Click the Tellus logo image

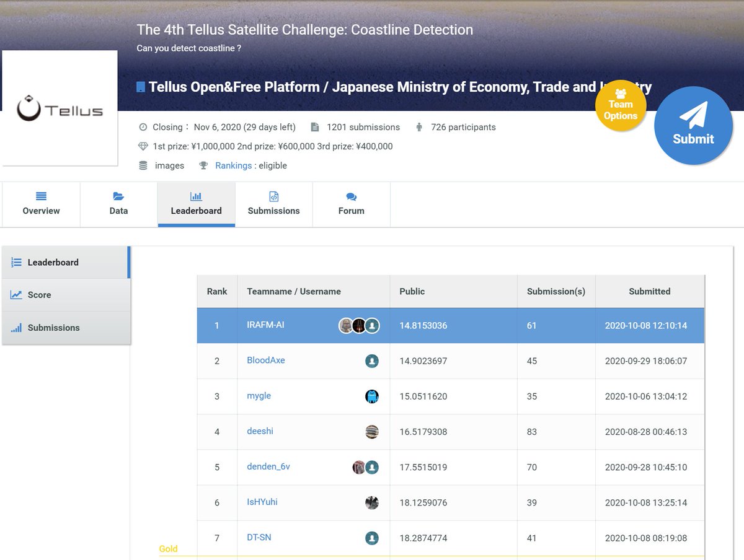[60, 108]
